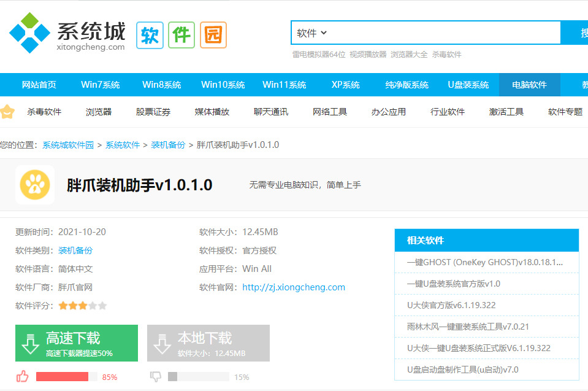Click the gray 本地下载 button
This screenshot has width=588, height=391.
(x=208, y=343)
